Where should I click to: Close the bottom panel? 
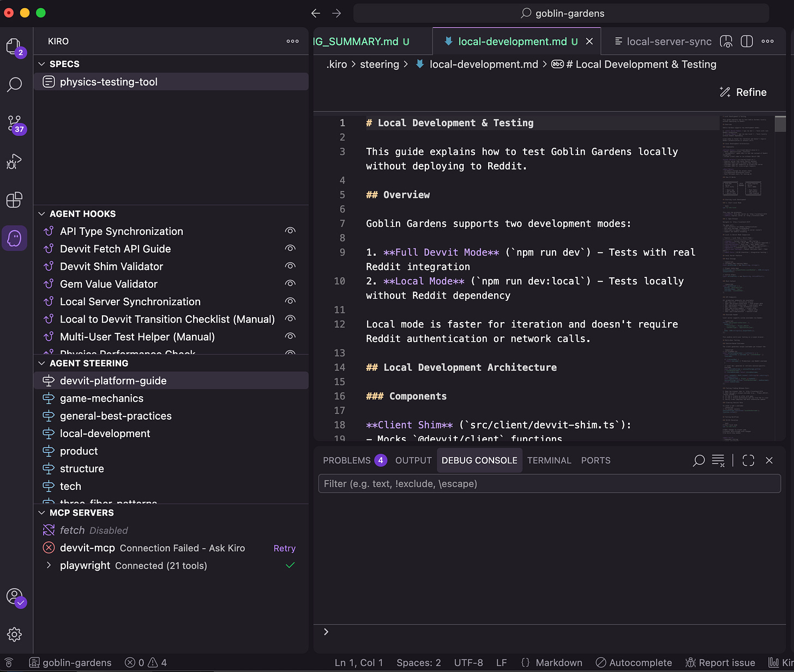(769, 461)
